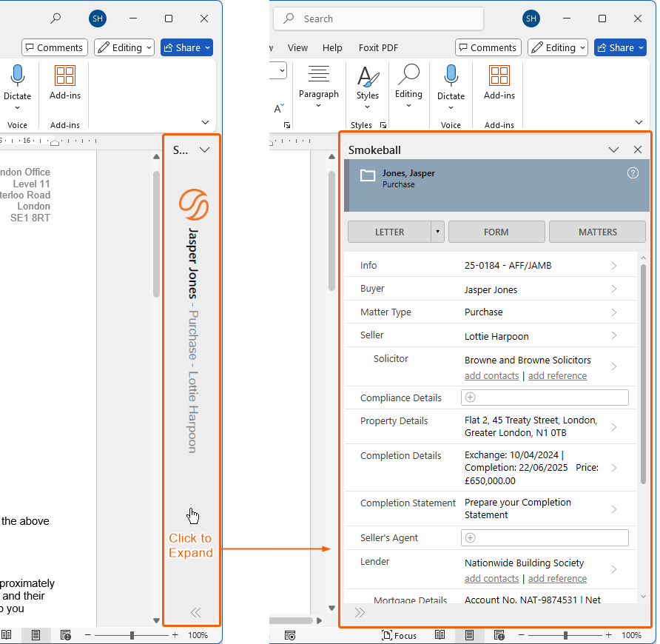This screenshot has height=644, width=660.
Task: Adjust the zoom slider in right status bar
Action: pyautogui.click(x=565, y=634)
